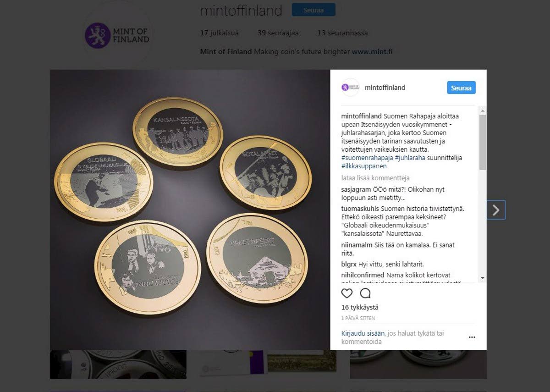Click Seuraa button in the post panel
Image resolution: width=550 pixels, height=392 pixels.
pyautogui.click(x=461, y=88)
